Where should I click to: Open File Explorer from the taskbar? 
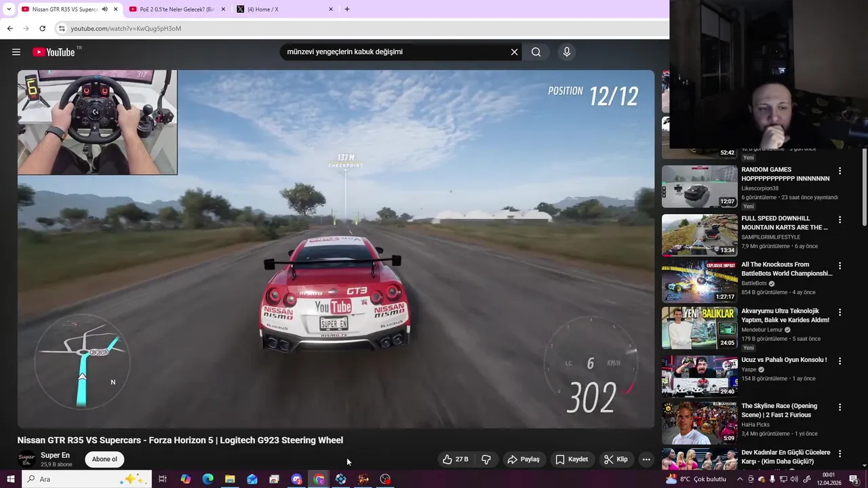[230, 479]
